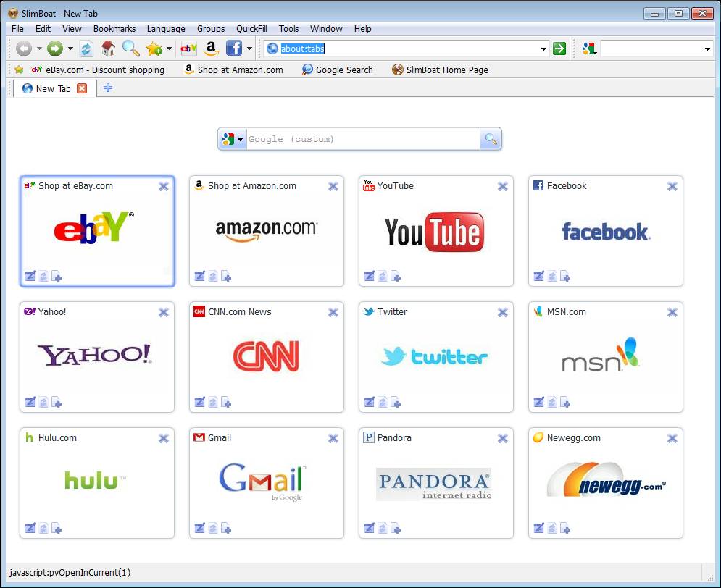Image resolution: width=721 pixels, height=588 pixels.
Task: Click the star add-bookmark toolbar icon
Action: coord(154,49)
